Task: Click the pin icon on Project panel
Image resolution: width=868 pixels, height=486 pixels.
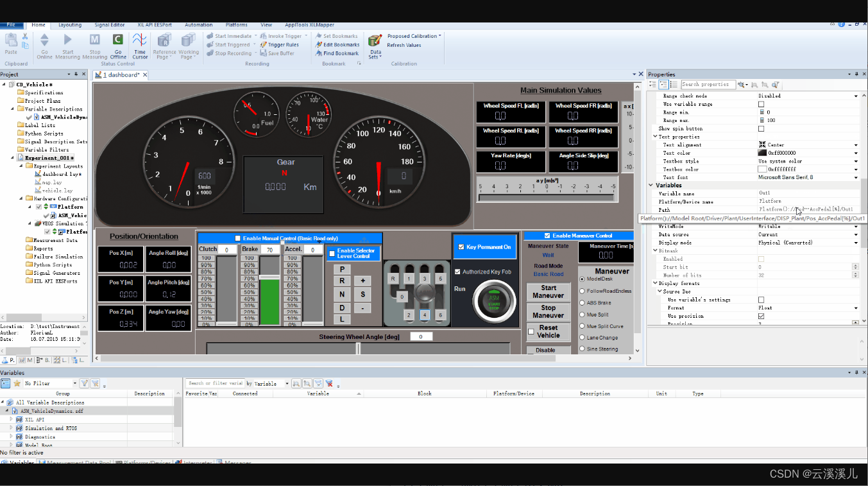Action: point(76,74)
